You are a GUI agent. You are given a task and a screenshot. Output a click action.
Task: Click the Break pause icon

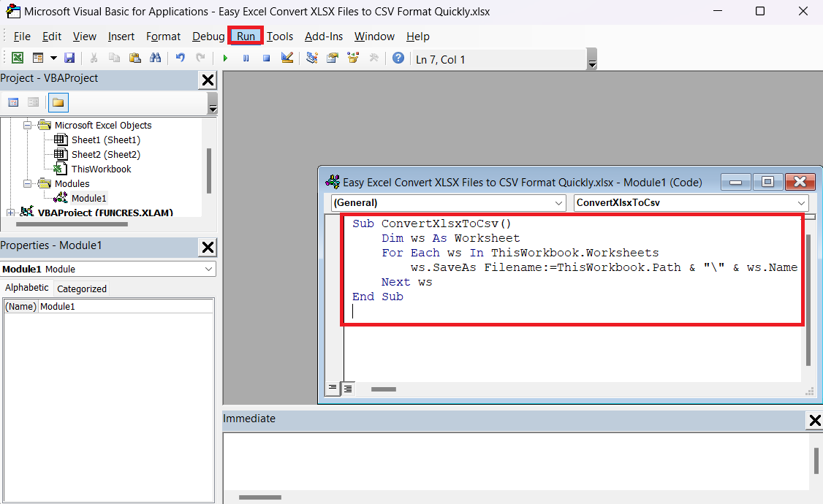point(246,58)
